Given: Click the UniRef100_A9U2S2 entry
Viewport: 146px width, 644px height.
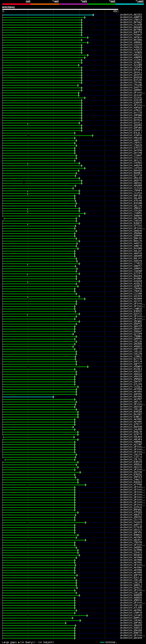Looking at the screenshot, I should pyautogui.click(x=131, y=55).
